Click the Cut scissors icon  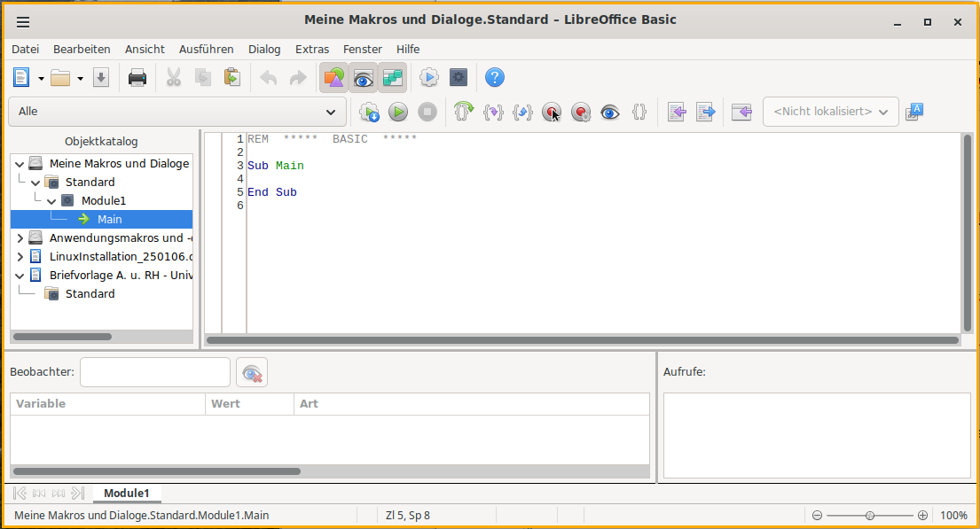pyautogui.click(x=174, y=77)
